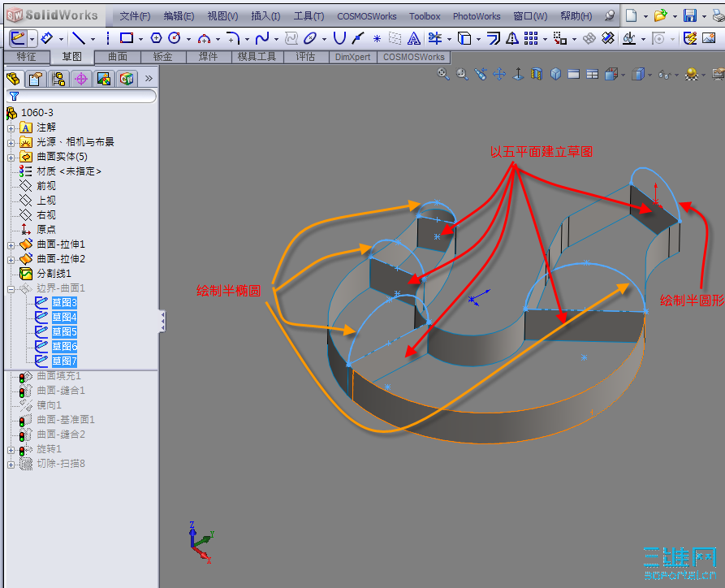The width and height of the screenshot is (725, 588).
Task: Collapse the 边界-曲面1 feature
Action: pos(11,289)
